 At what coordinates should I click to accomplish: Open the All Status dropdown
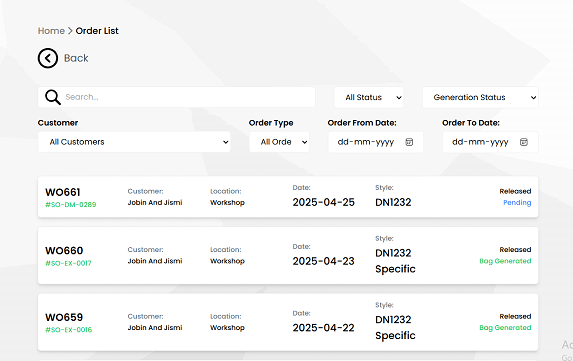369,98
